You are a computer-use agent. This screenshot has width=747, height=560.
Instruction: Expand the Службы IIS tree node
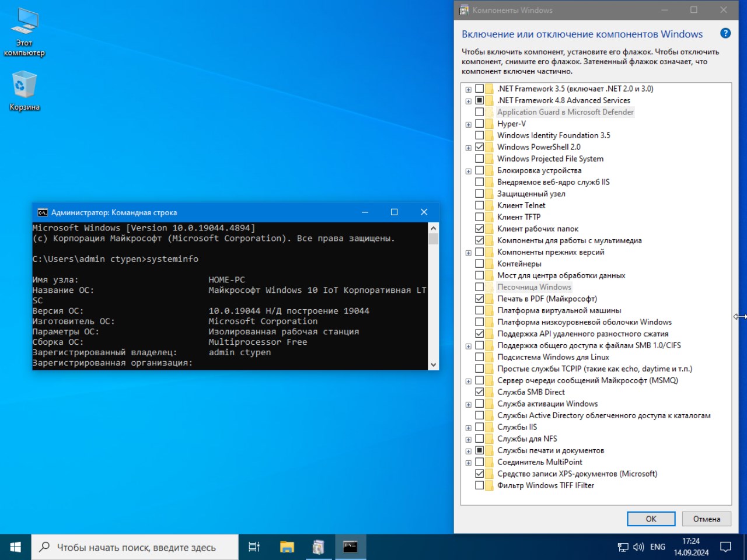coord(468,428)
